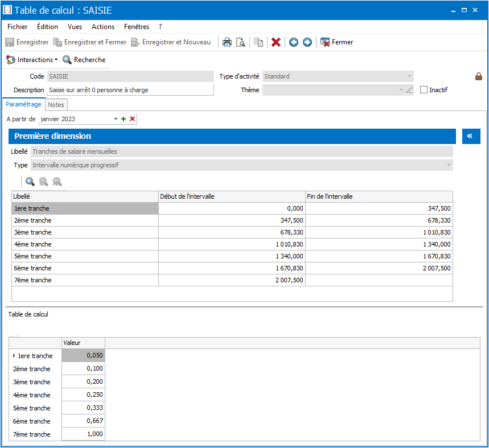Image resolution: width=489 pixels, height=448 pixels.
Task: Click Début de l'intervalle column header
Action: pyautogui.click(x=232, y=196)
